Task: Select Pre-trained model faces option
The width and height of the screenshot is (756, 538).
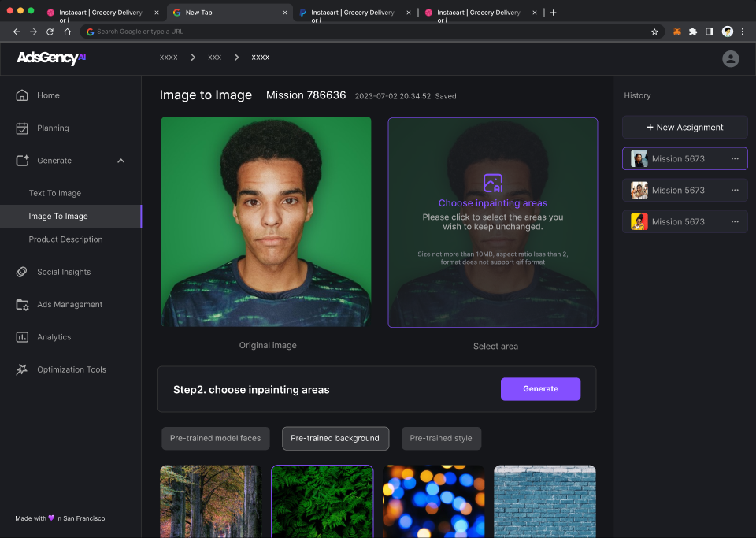Action: [215, 438]
